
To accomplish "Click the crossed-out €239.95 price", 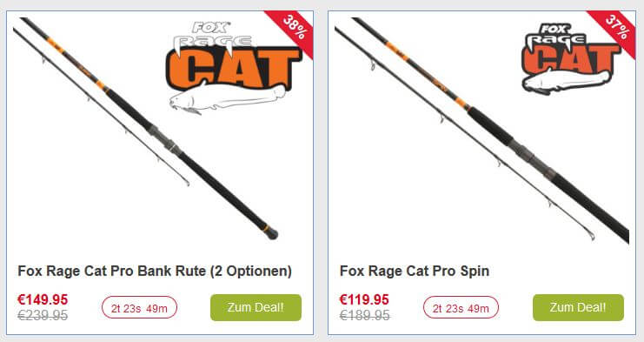I will pos(43,315).
